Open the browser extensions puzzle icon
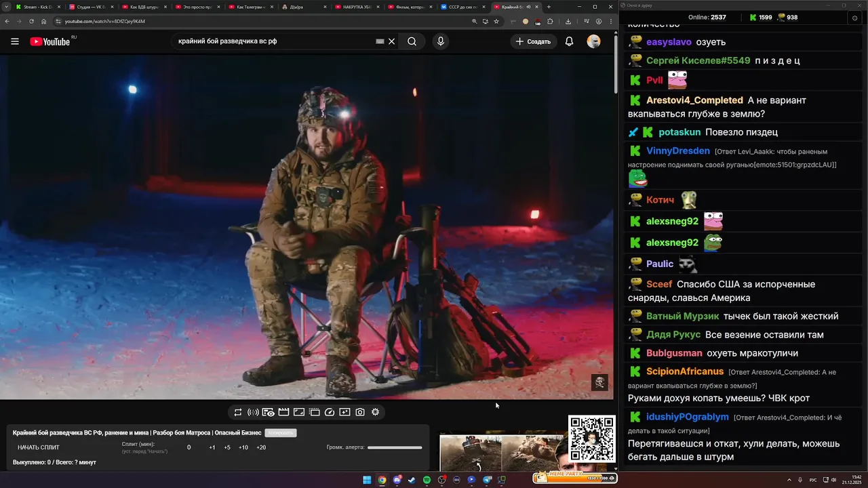Screen dimensions: 868x488 pos(550,21)
